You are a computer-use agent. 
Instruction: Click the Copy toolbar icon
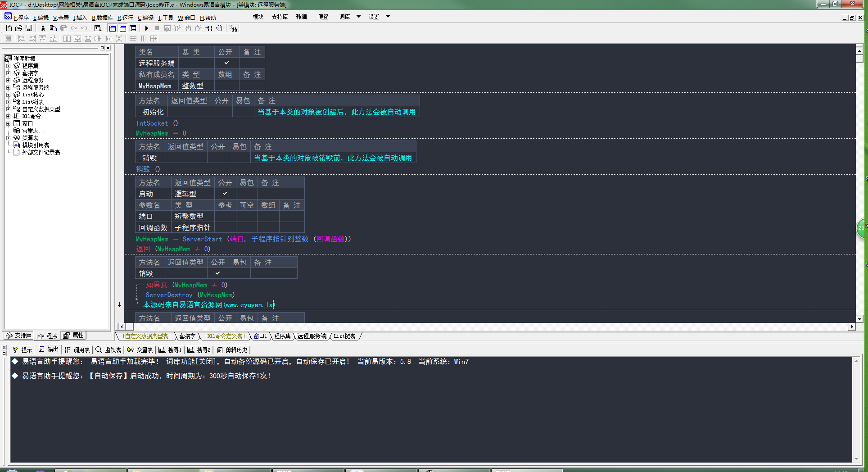point(53,28)
